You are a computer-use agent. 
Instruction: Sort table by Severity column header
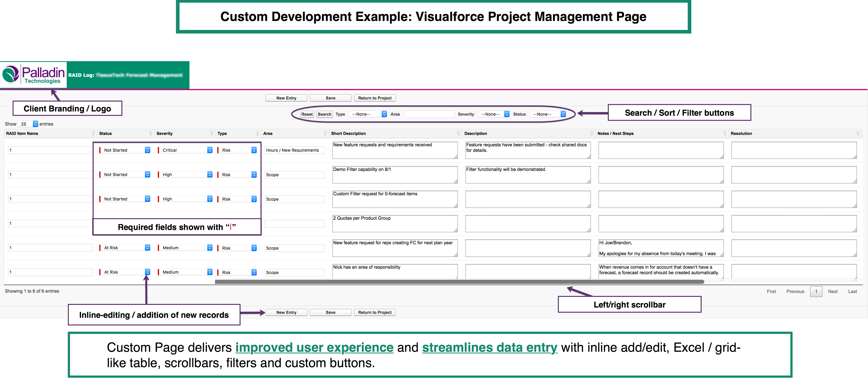[x=164, y=133]
